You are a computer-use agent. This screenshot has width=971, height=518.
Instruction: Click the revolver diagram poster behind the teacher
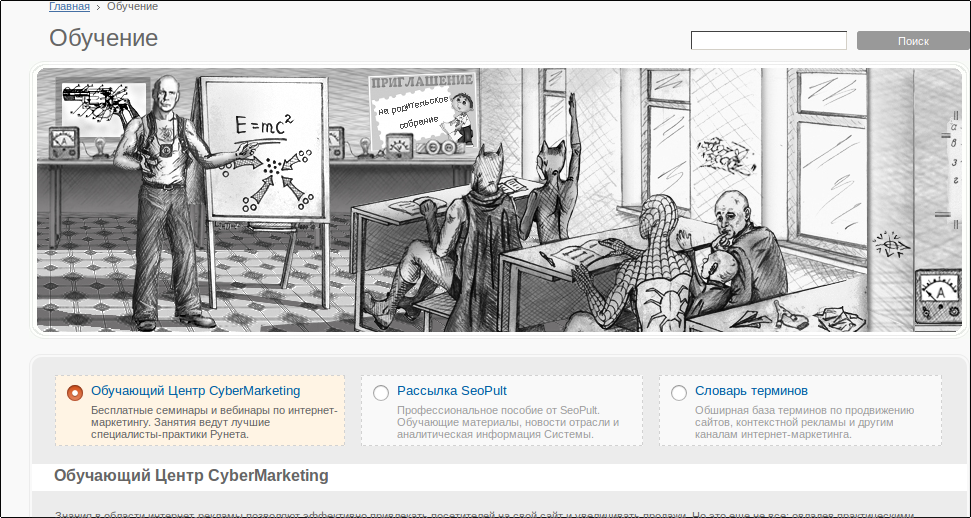103,105
